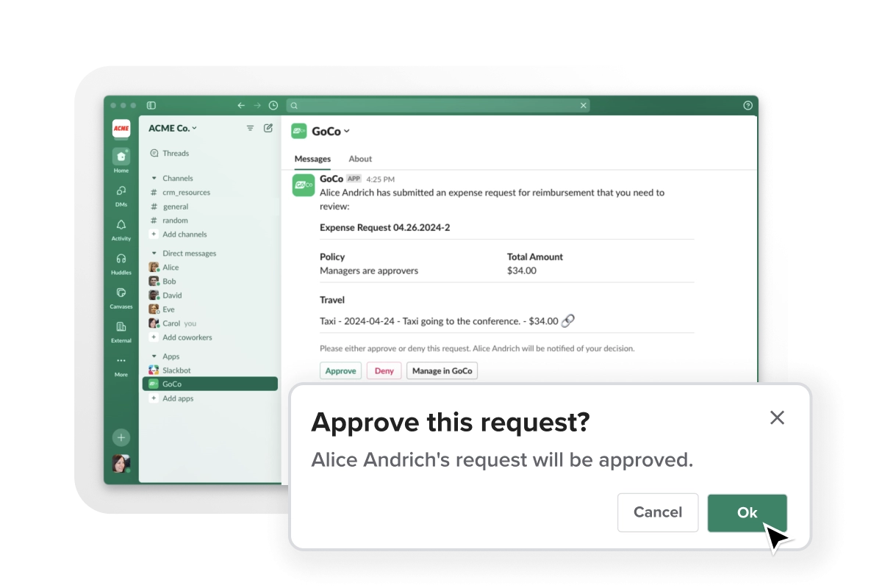Open the Huddles headphones icon

point(121,259)
